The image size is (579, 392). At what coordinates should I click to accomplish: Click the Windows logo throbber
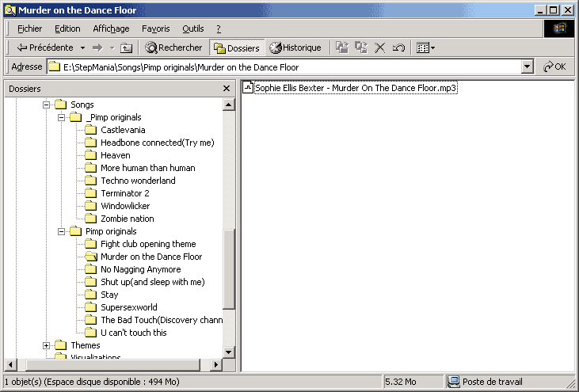tap(558, 29)
